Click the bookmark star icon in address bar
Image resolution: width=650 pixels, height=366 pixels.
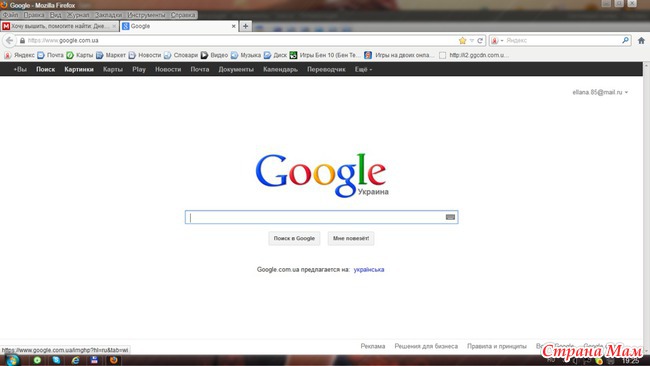[463, 41]
